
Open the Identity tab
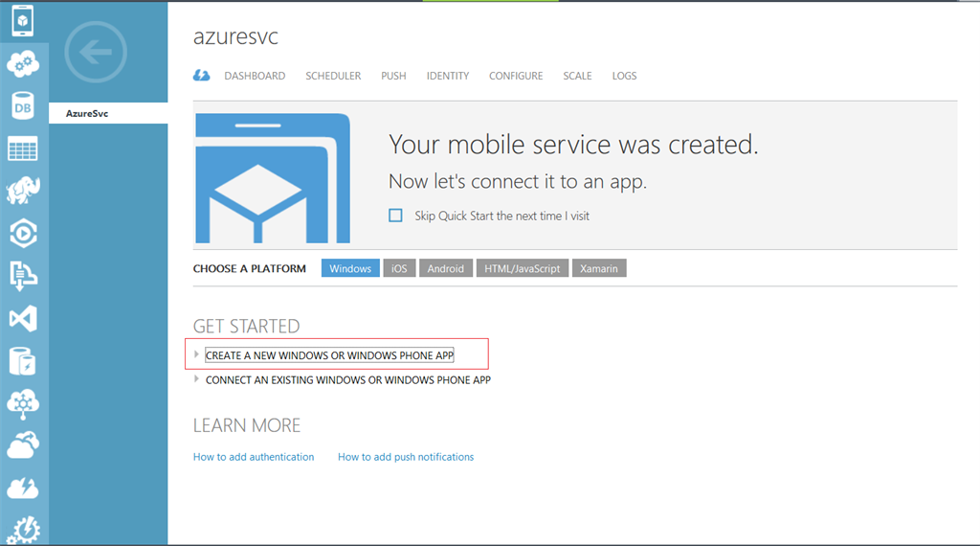[x=448, y=76]
